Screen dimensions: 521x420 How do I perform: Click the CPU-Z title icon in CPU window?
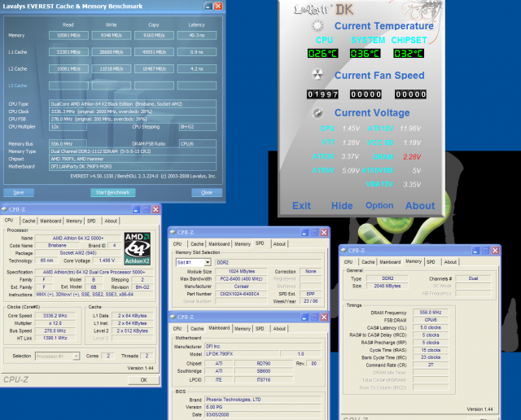[x=5, y=209]
